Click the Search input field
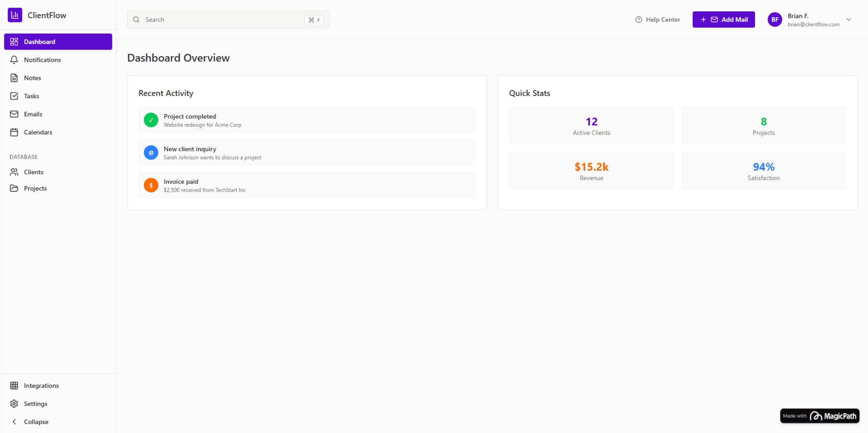The width and height of the screenshot is (868, 433). coord(220,20)
